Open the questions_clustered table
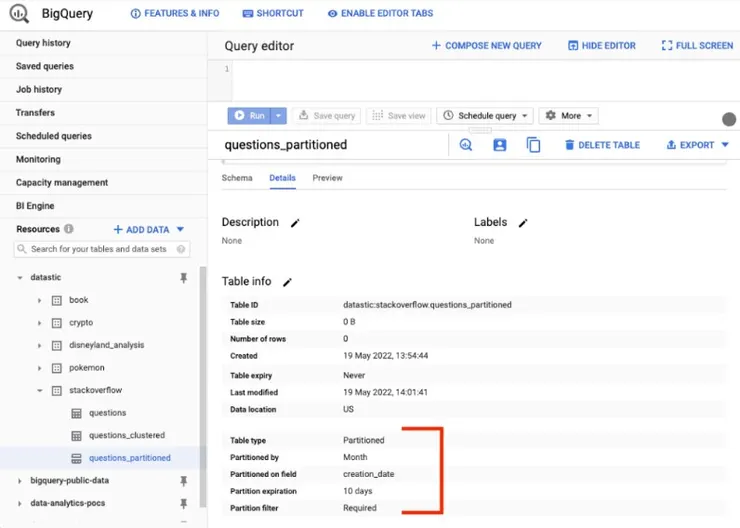740x528 pixels. tap(126, 435)
